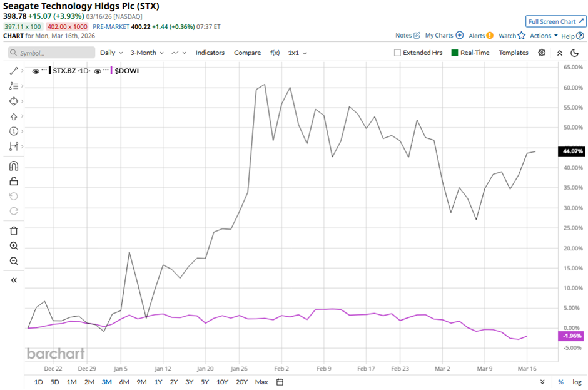Hide the STX.BZ series via eye icon
This screenshot has width=588, height=390.
[36, 71]
